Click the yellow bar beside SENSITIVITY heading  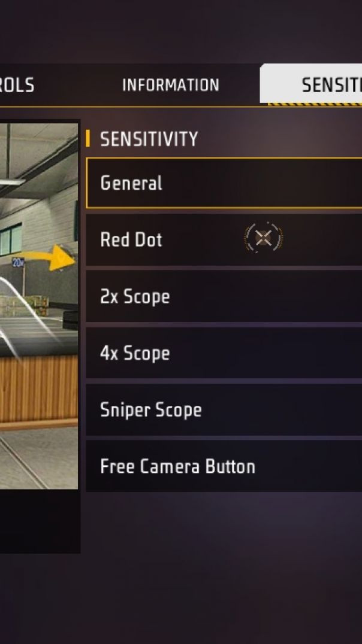88,138
